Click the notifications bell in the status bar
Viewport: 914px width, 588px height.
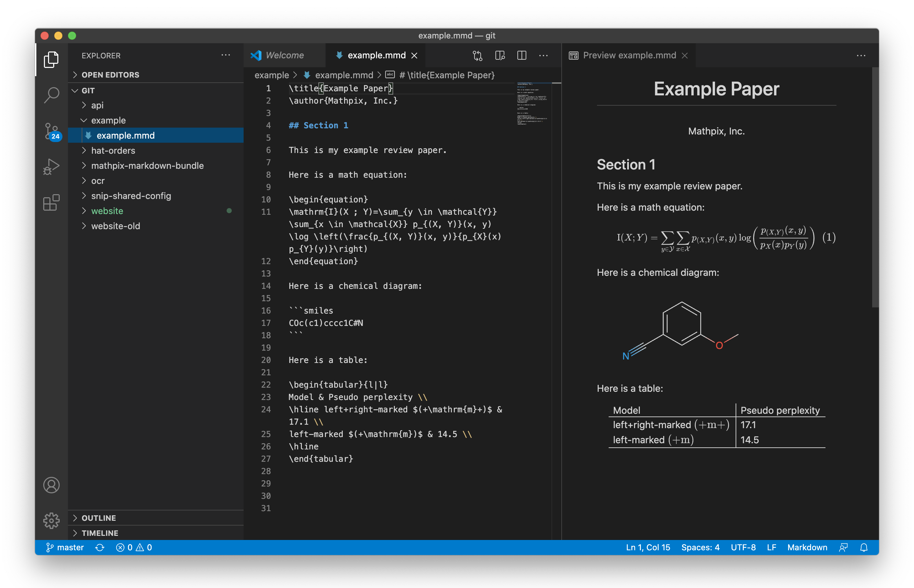click(864, 547)
